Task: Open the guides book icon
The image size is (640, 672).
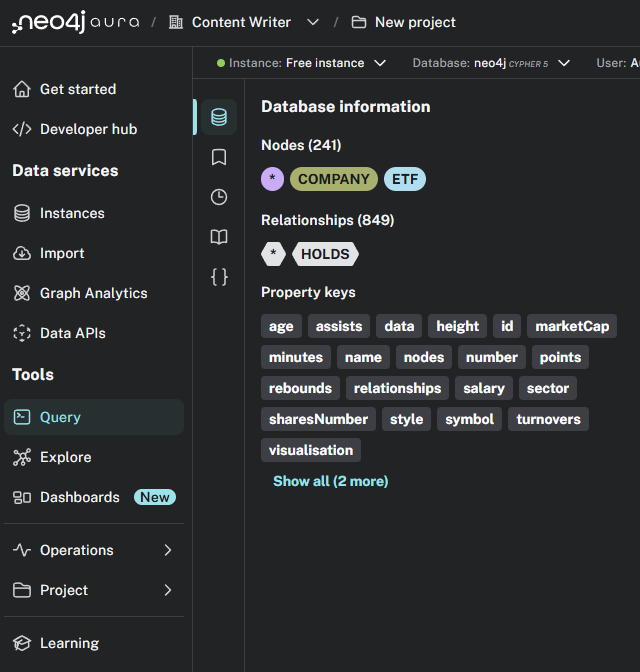Action: 219,237
